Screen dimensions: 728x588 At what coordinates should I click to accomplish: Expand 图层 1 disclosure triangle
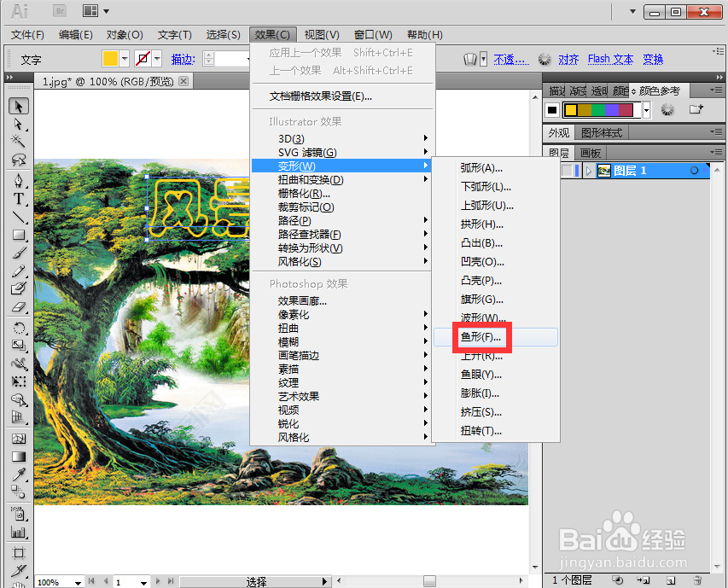pyautogui.click(x=588, y=171)
